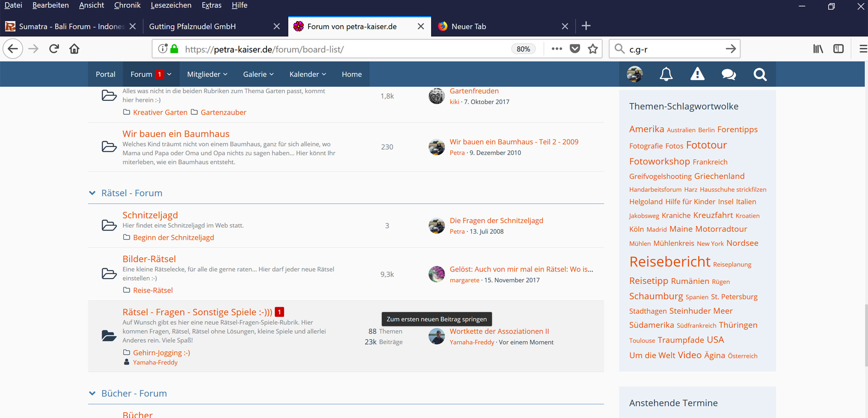Screen dimensions: 868x418
Task: Click the forum search magnifier icon
Action: (x=760, y=74)
